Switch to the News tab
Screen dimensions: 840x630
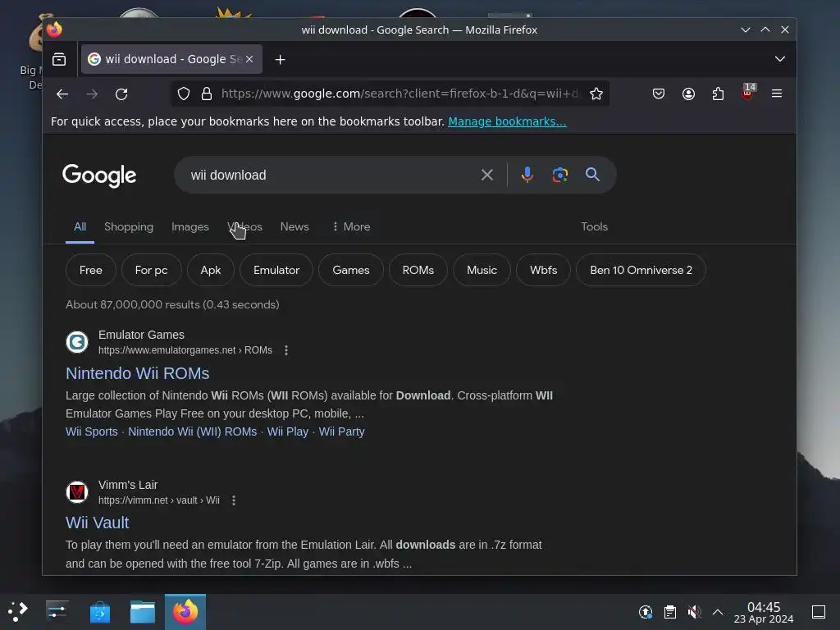[x=294, y=226]
